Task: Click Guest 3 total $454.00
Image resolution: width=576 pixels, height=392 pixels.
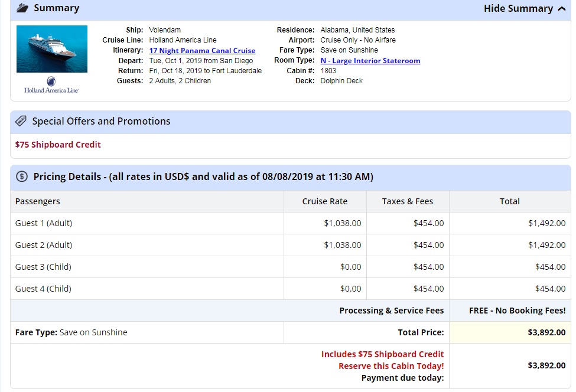Action: pos(550,267)
